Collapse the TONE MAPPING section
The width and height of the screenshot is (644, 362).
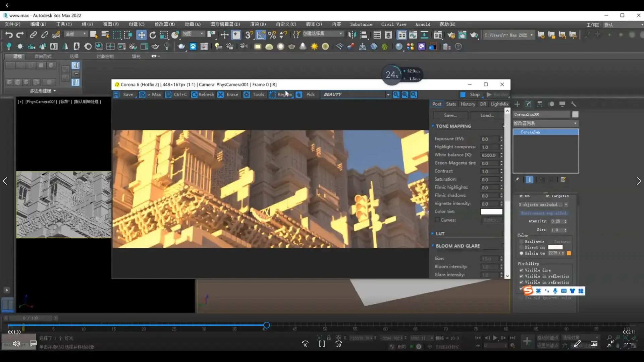point(453,126)
